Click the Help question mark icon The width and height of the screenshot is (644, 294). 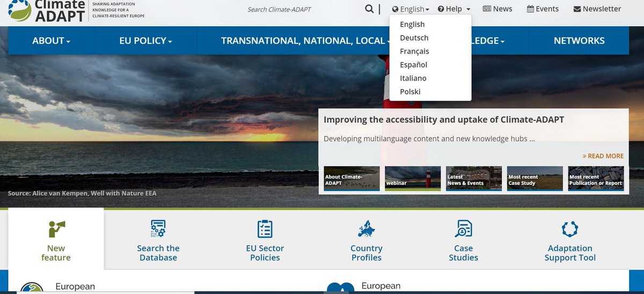[x=441, y=9]
